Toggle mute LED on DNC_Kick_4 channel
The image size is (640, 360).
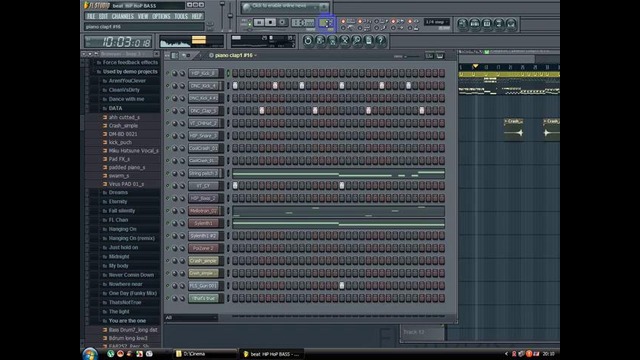click(x=167, y=86)
